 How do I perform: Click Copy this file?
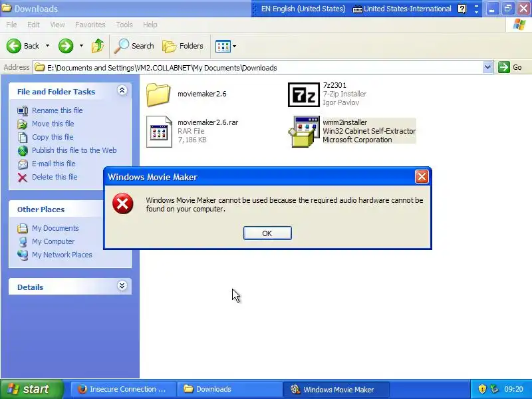53,137
